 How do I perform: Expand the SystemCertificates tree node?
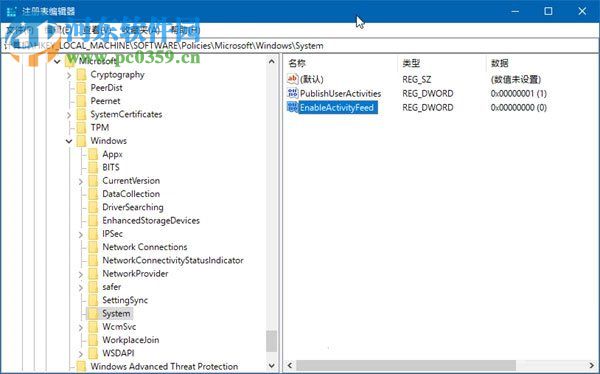(x=69, y=115)
